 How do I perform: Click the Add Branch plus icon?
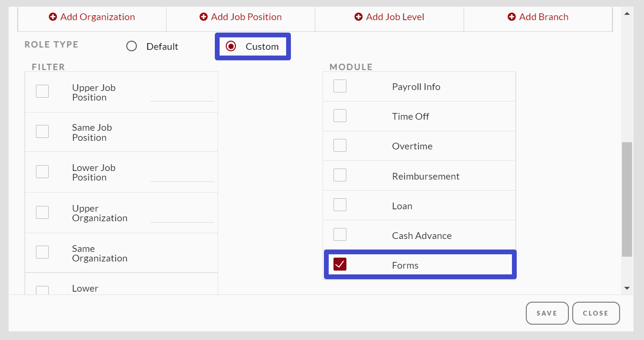pyautogui.click(x=511, y=17)
